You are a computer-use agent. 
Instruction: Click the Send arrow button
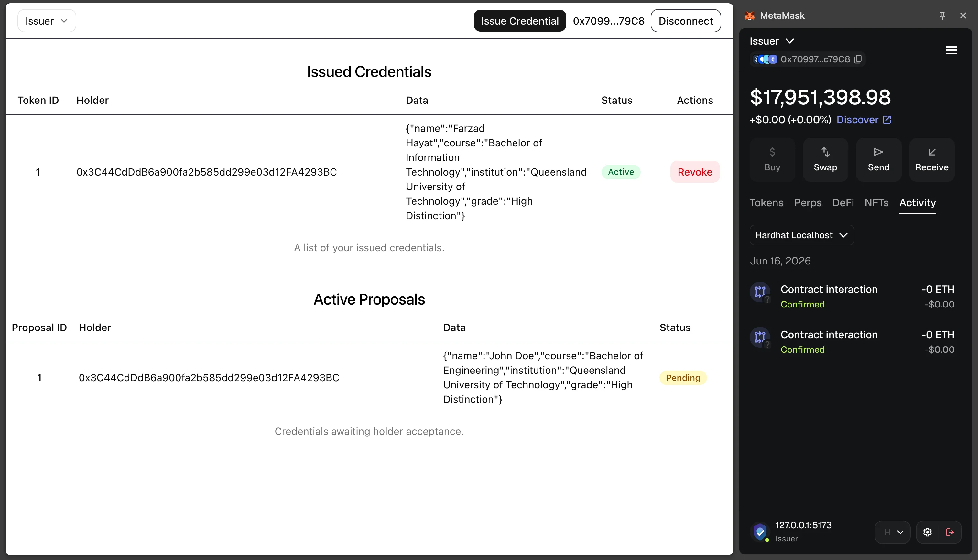click(x=878, y=160)
